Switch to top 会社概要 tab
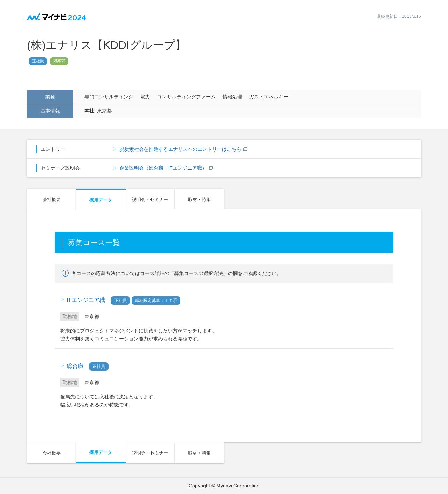Screen dimensions: 448x494 click(51, 199)
